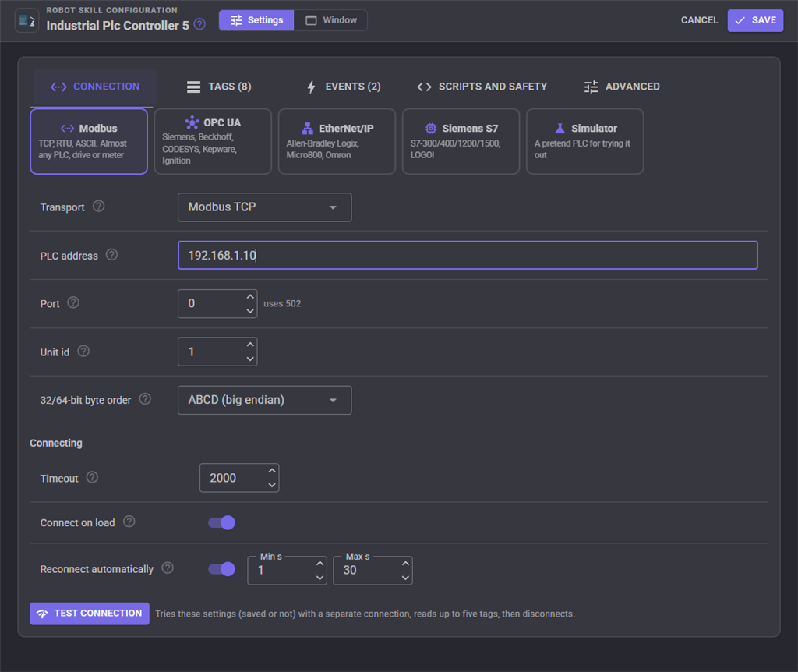This screenshot has width=798, height=672.
Task: Open the Connection tab
Action: 95,87
